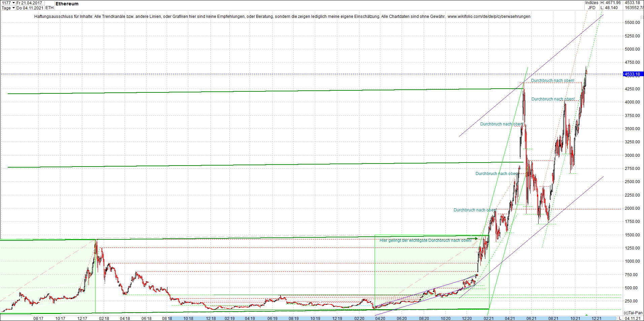This screenshot has width=644, height=321.
Task: Select the topmost "Durchbruch nach oben!" annotation
Action: 553,80
